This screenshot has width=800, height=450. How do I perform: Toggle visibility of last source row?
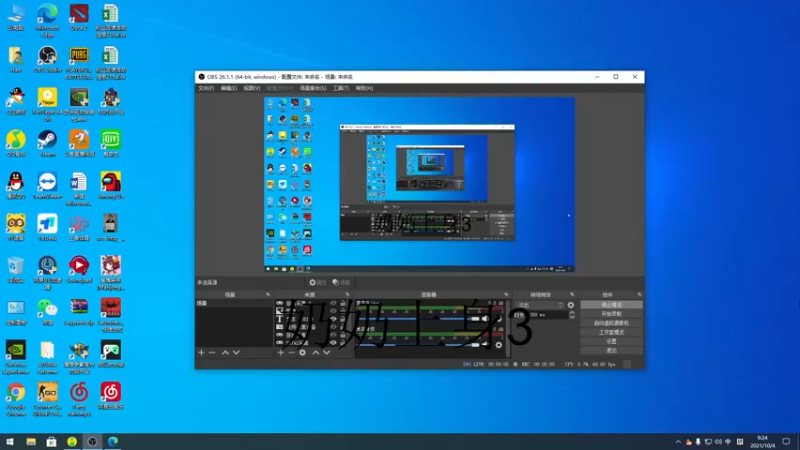(333, 343)
